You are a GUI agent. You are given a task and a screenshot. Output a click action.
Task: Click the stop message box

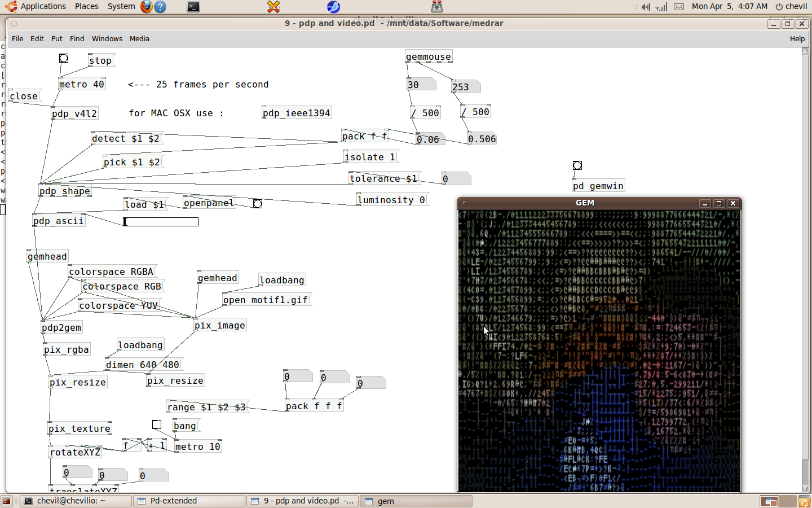point(101,60)
